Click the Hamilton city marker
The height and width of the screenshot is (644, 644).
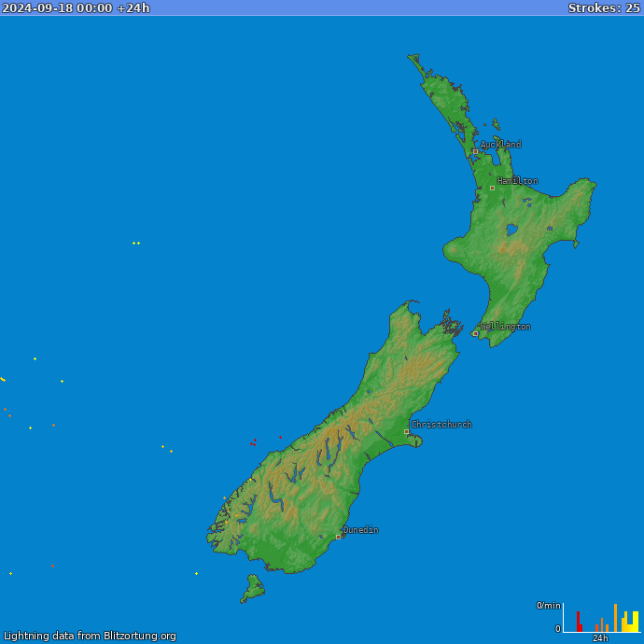tap(492, 189)
